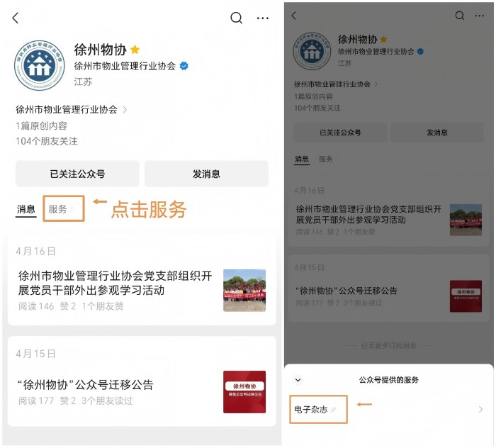This screenshot has height=448, width=496.
Task: Tap 发消息 button in left screen
Action: coord(206,174)
